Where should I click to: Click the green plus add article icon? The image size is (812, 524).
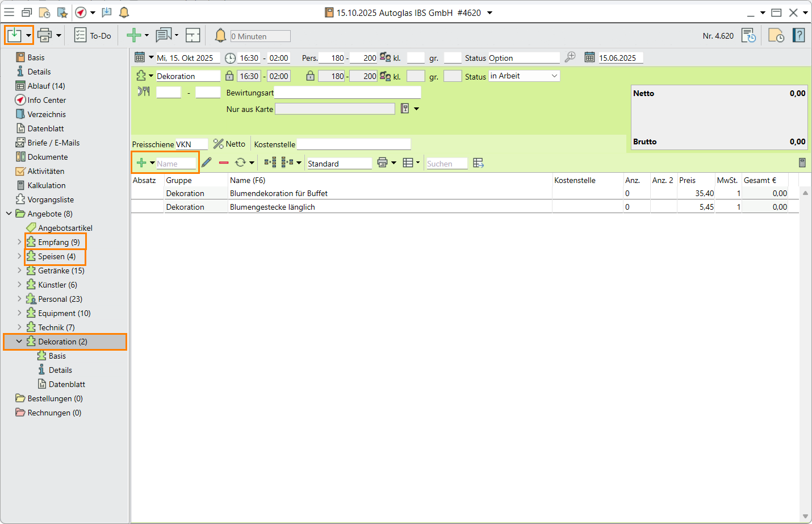(x=141, y=163)
